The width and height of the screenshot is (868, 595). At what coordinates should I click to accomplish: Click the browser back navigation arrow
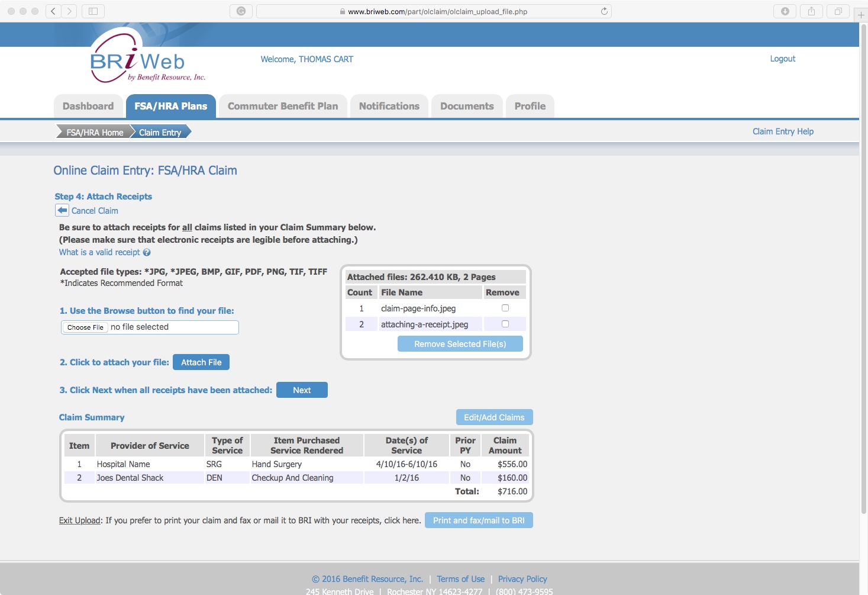pos(53,11)
